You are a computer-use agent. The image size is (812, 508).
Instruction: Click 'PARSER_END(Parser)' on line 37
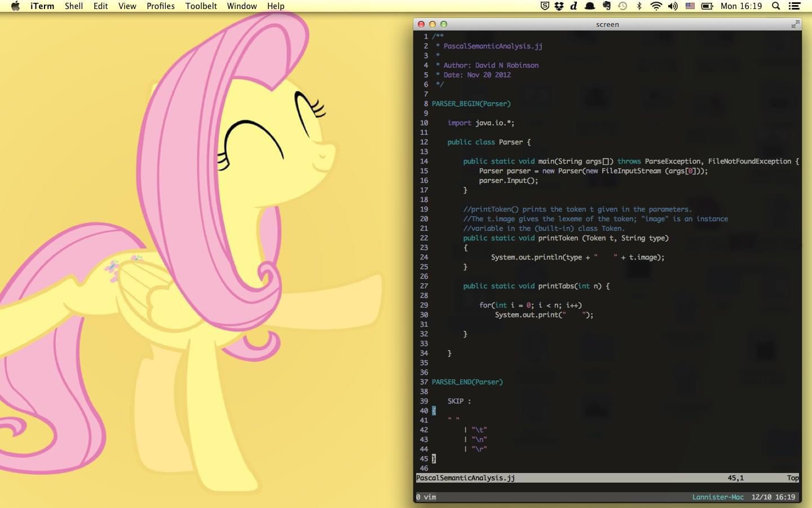pyautogui.click(x=467, y=382)
